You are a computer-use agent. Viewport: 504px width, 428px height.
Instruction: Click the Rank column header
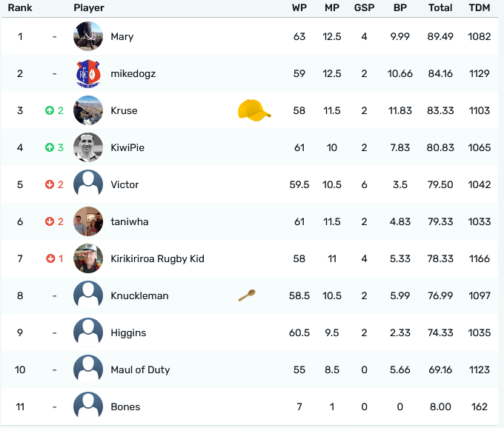coord(20,7)
